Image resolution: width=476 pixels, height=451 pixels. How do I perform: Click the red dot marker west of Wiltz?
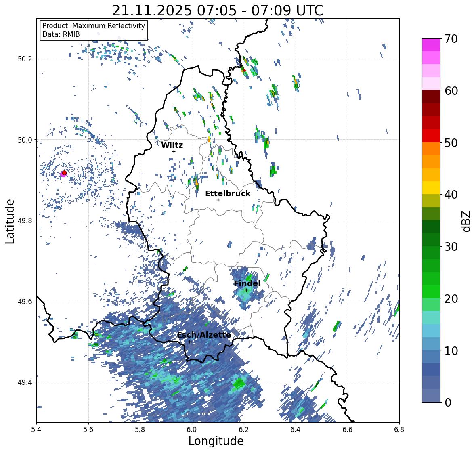coord(64,173)
